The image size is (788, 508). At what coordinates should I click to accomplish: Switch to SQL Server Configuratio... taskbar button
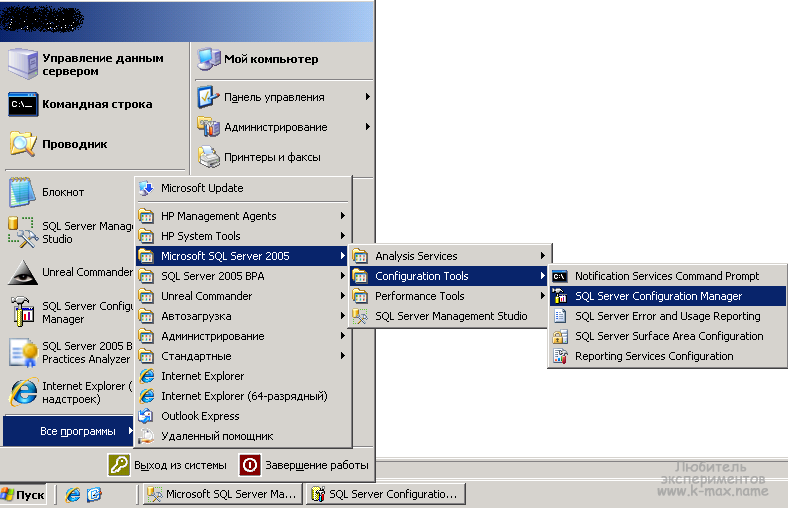[x=385, y=494]
